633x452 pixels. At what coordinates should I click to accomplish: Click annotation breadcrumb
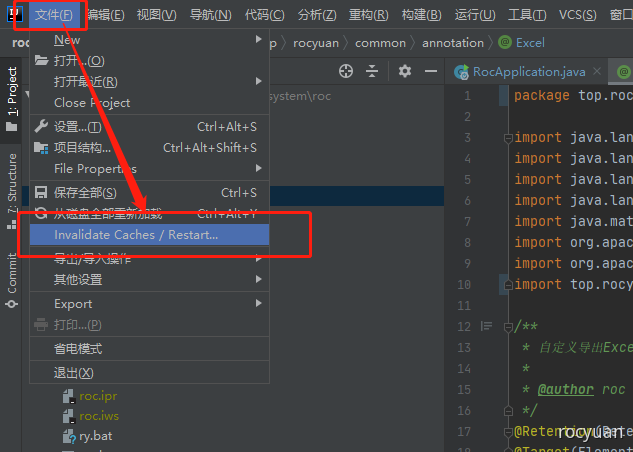(453, 43)
